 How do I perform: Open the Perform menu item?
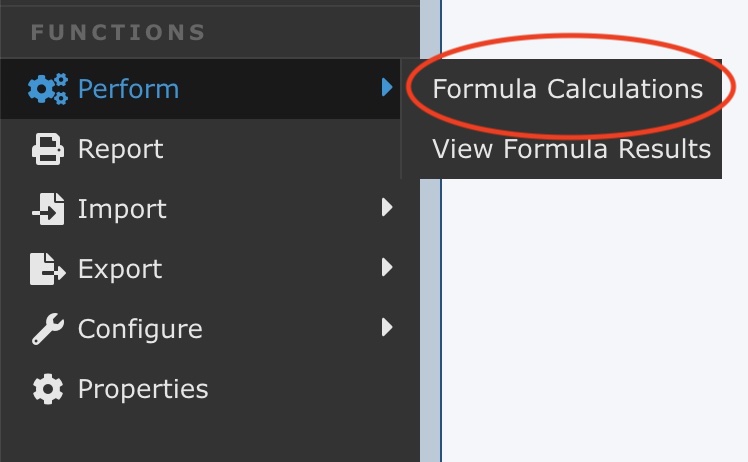[128, 89]
